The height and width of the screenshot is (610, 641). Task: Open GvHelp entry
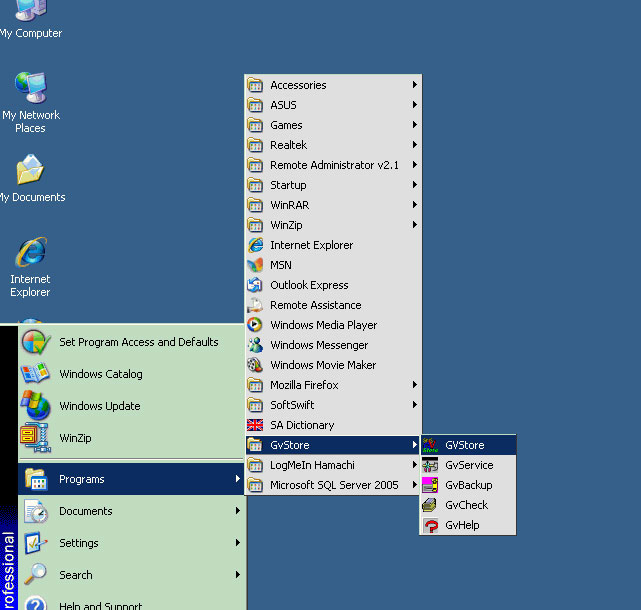pos(468,525)
